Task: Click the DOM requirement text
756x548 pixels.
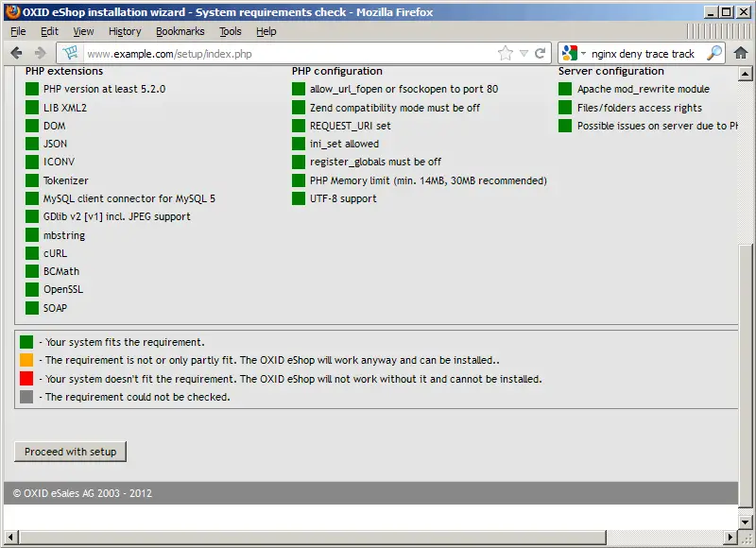Action: click(x=55, y=126)
